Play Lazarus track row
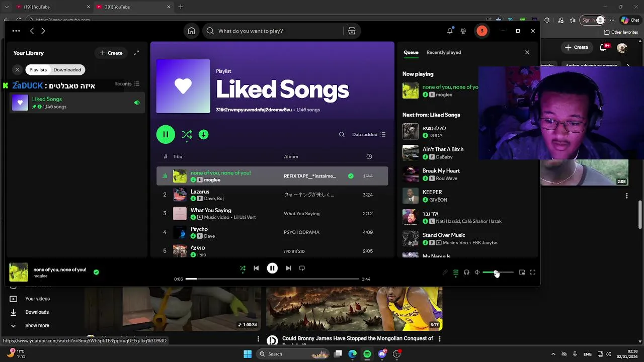644x362 pixels. click(272, 195)
